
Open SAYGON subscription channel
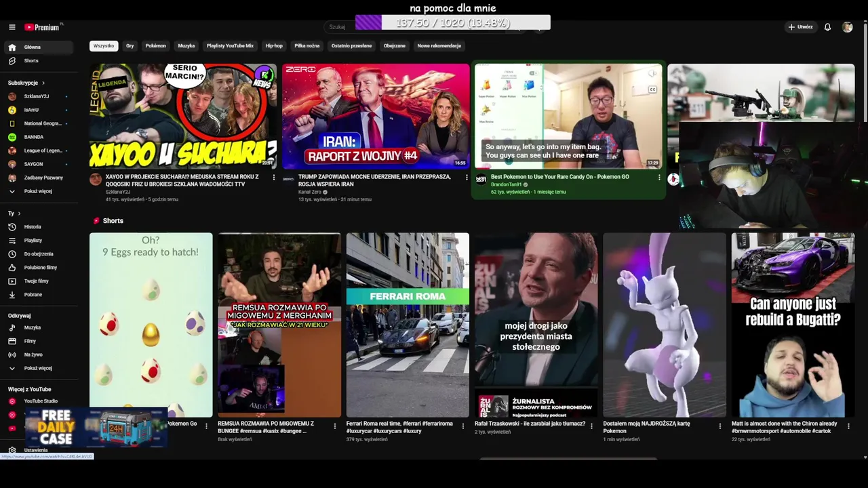39,164
